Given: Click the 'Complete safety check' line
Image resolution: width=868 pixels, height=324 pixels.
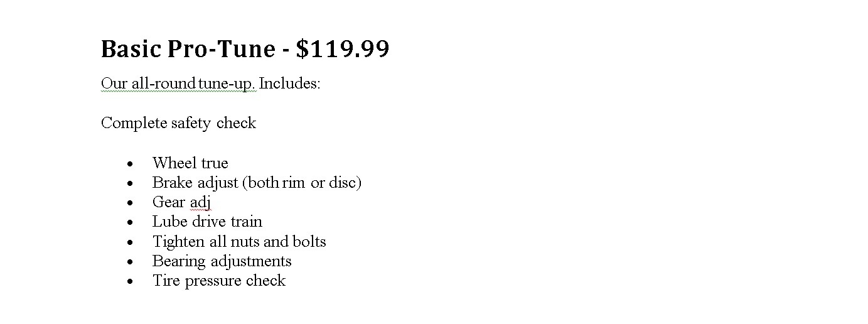Looking at the screenshot, I should coord(178,123).
